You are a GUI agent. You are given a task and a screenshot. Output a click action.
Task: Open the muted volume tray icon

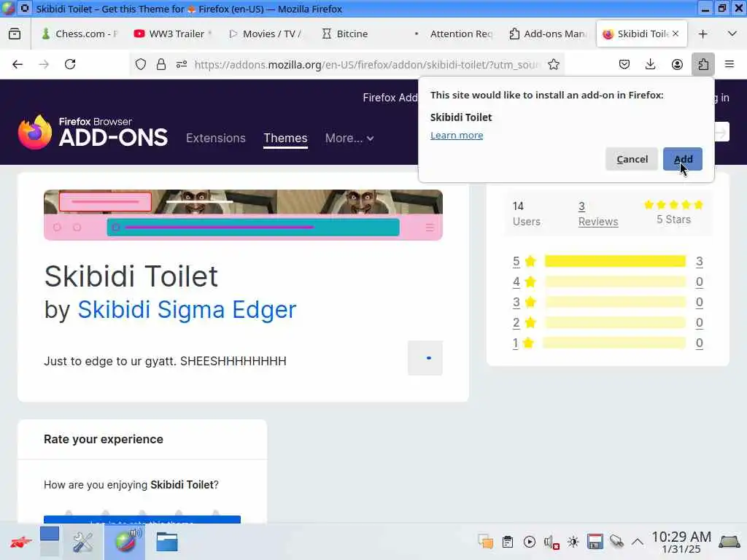[551, 542]
